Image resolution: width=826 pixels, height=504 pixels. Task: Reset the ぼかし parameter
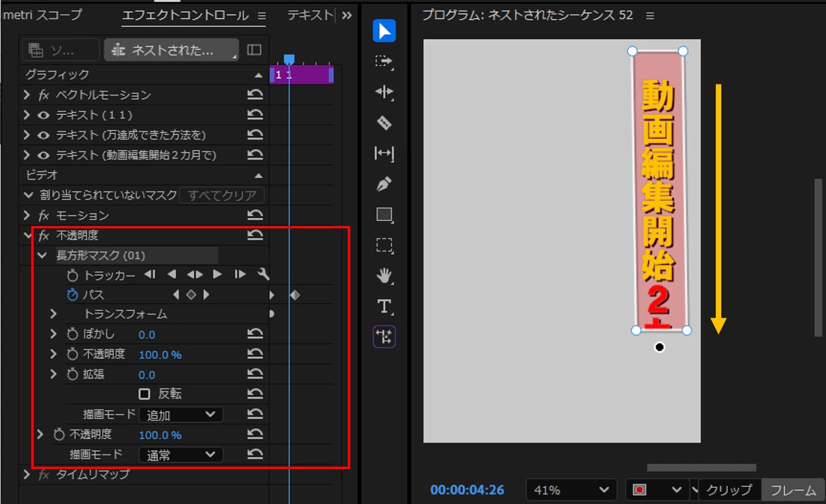[255, 334]
